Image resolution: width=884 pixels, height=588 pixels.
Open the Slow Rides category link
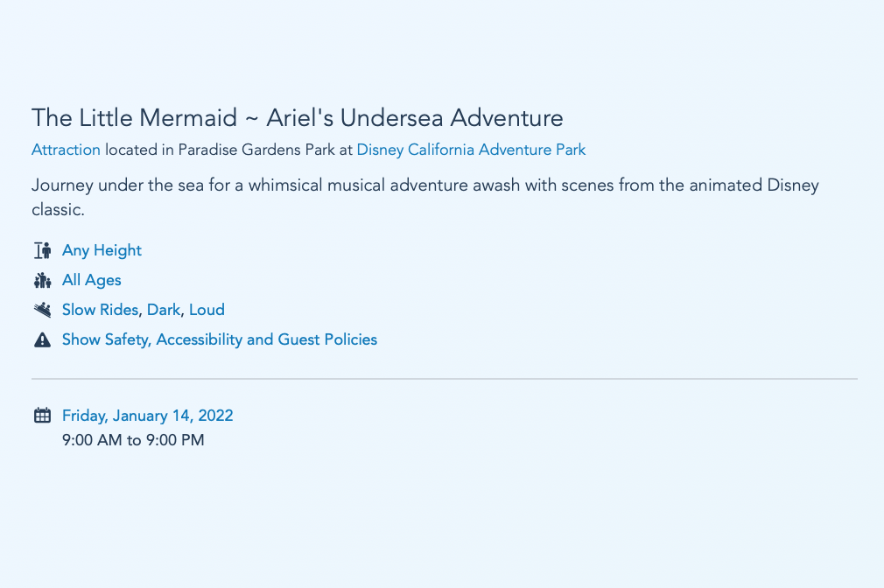100,310
